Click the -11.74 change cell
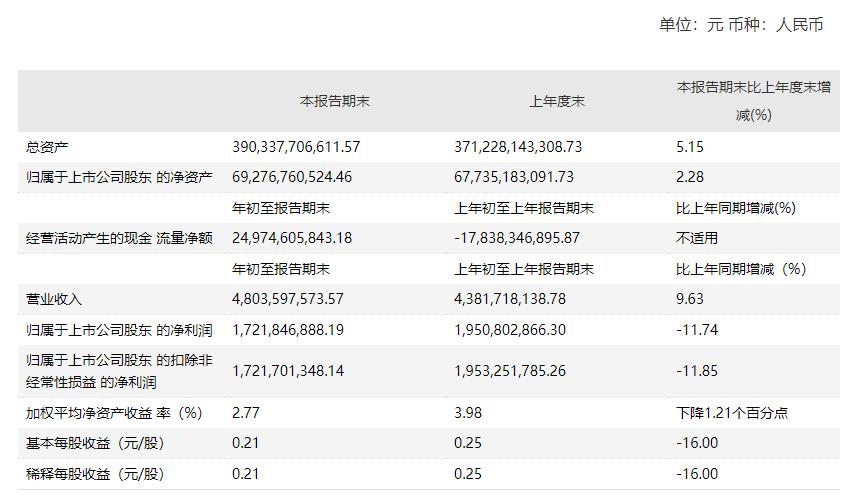The width and height of the screenshot is (865, 499). coord(697,329)
